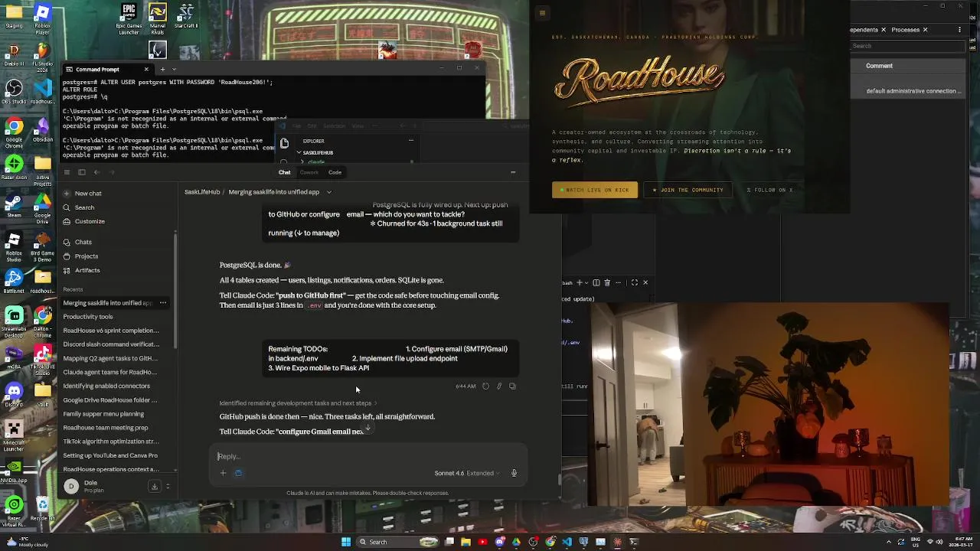980x551 pixels.
Task: Expand the profile menu chevron next to Dale
Action: click(x=168, y=486)
